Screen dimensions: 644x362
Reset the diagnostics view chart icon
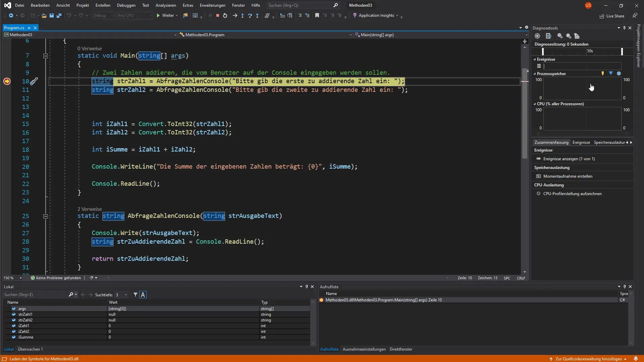coord(577,36)
